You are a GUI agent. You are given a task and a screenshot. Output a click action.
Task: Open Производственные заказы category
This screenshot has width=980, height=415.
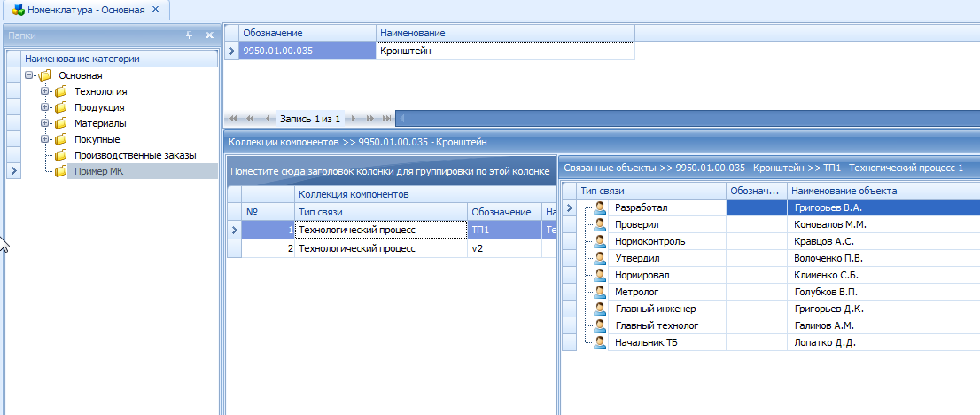tap(136, 154)
